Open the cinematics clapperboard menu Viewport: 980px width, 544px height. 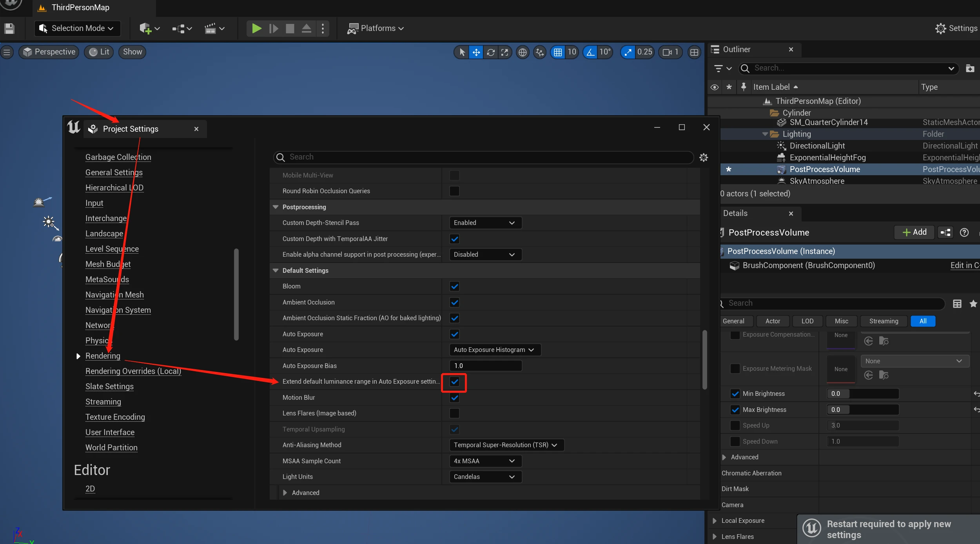pyautogui.click(x=214, y=28)
